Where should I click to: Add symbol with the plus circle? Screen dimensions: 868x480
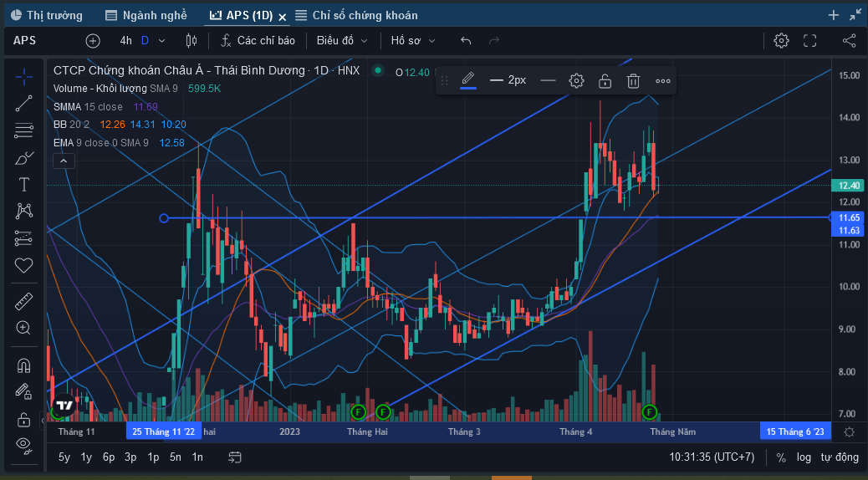coord(93,40)
